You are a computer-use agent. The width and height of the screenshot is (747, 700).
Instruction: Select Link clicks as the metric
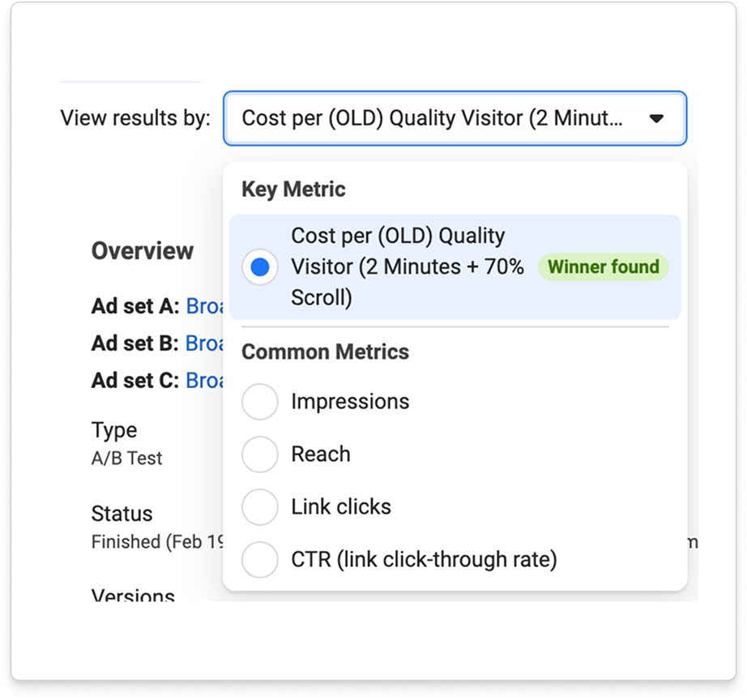click(x=259, y=507)
